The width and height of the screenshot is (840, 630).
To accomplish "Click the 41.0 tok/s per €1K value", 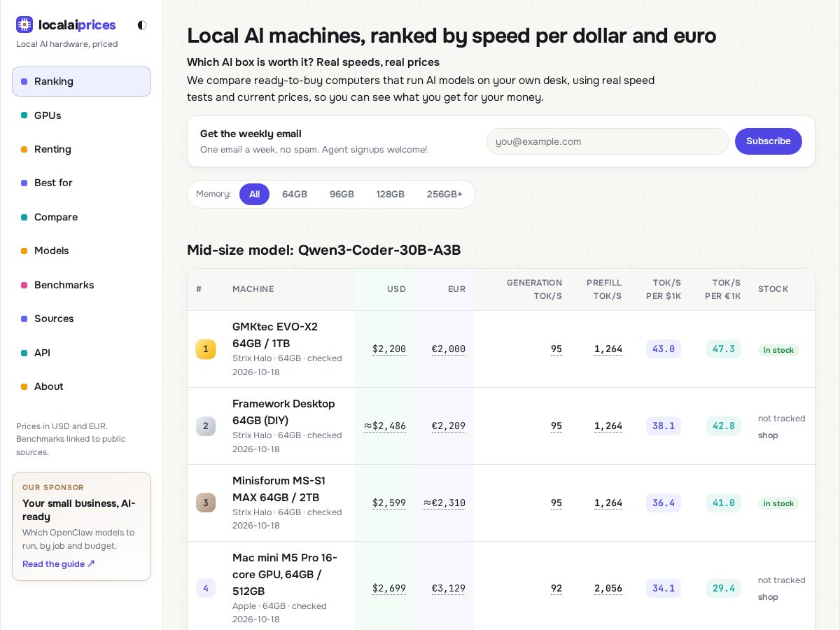I will pos(724,503).
